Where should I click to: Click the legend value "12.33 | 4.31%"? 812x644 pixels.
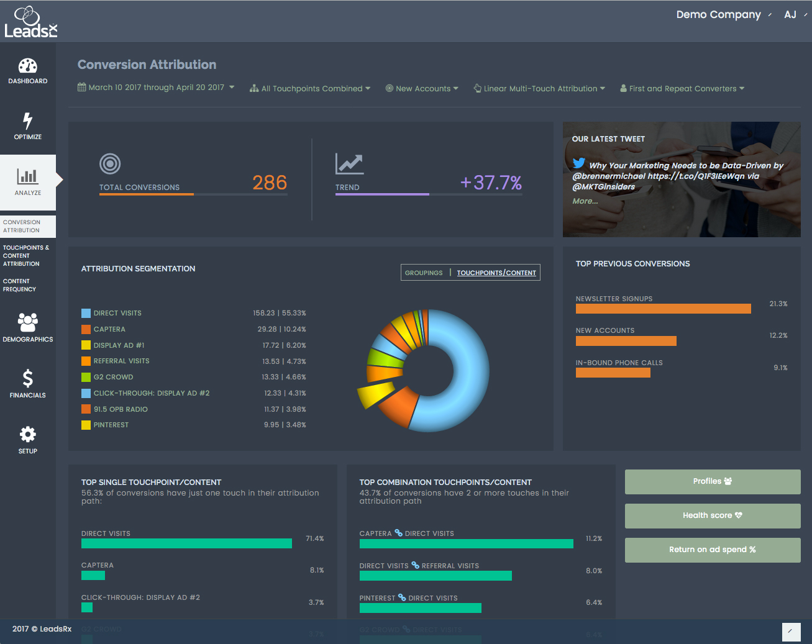(x=285, y=393)
